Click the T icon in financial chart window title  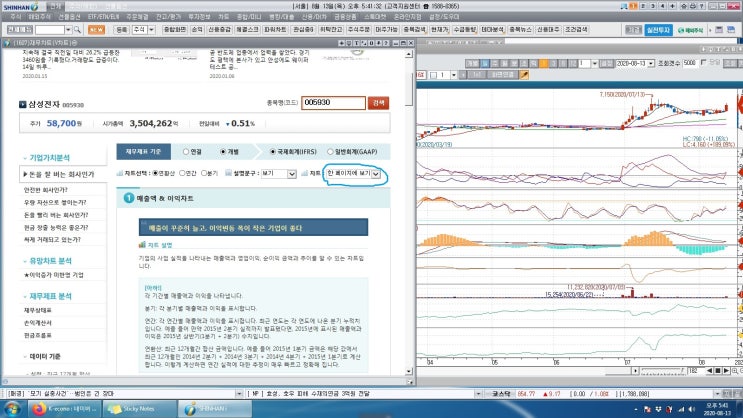356,43
